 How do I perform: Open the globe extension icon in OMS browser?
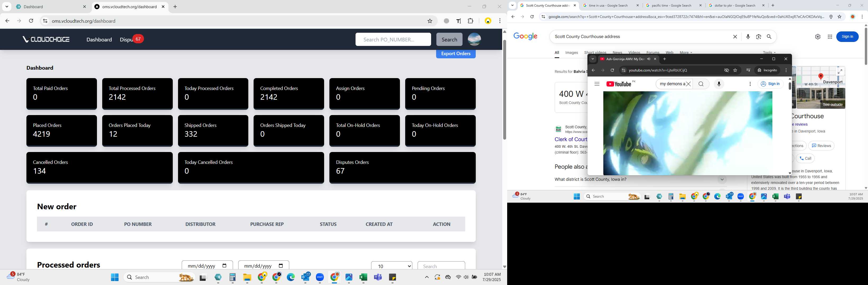tap(446, 21)
